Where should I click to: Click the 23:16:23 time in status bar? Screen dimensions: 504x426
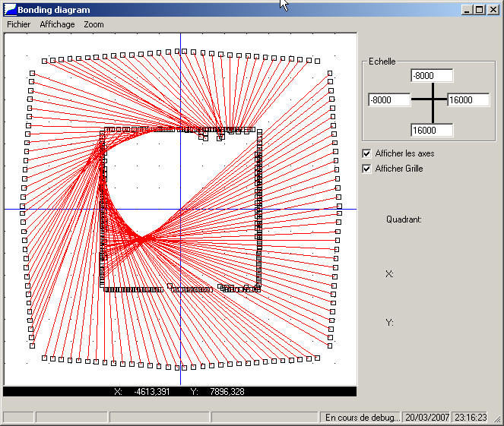click(x=471, y=417)
